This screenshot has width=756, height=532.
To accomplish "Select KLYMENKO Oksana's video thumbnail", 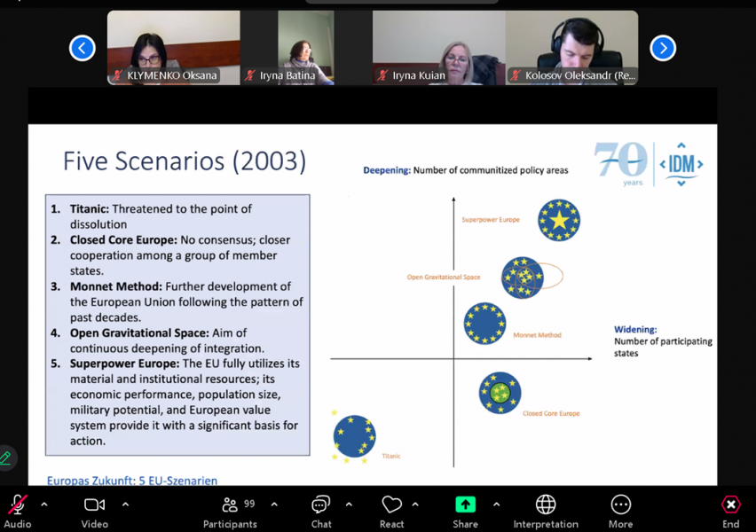I will click(173, 48).
